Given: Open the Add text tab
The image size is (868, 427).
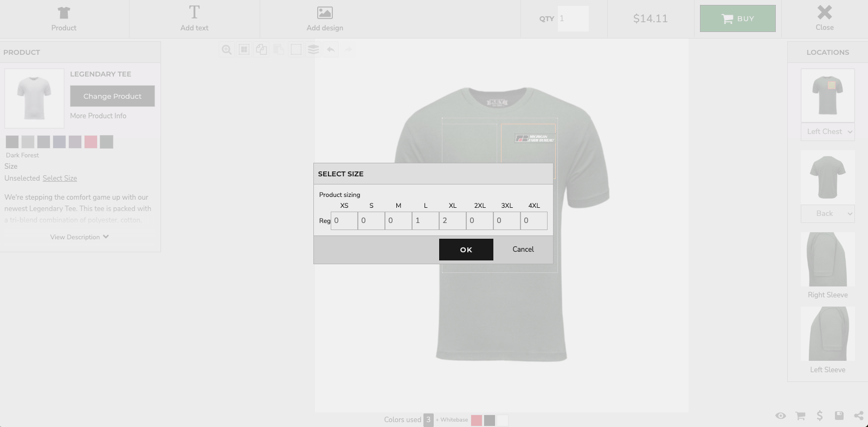Looking at the screenshot, I should (194, 19).
